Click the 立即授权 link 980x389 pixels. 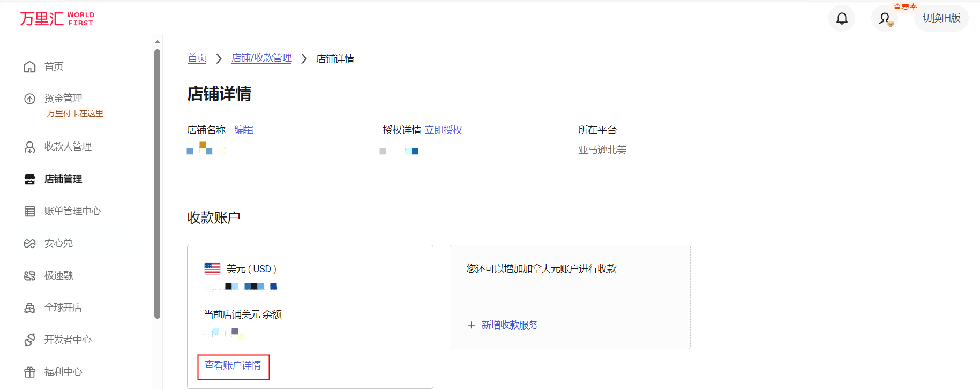[443, 130]
